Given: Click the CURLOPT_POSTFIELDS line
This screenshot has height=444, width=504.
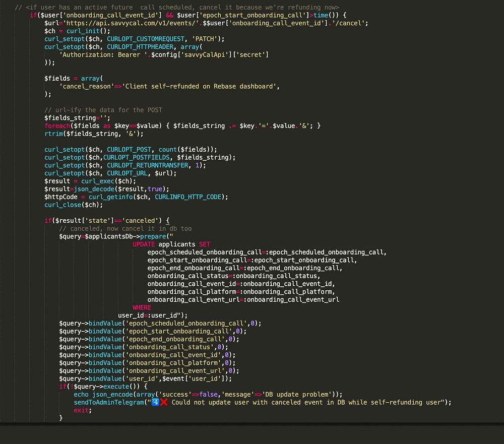Looking at the screenshot, I should point(140,158).
